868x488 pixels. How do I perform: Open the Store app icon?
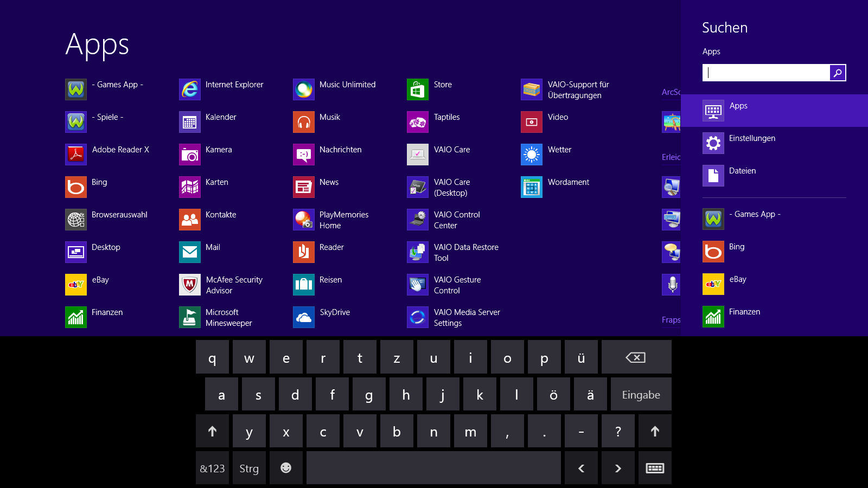click(x=418, y=89)
